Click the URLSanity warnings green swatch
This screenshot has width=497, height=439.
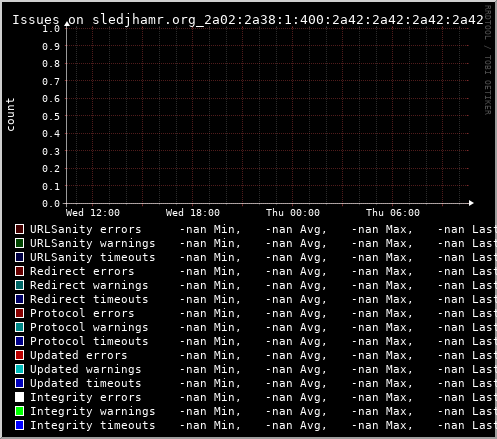pyautogui.click(x=19, y=243)
